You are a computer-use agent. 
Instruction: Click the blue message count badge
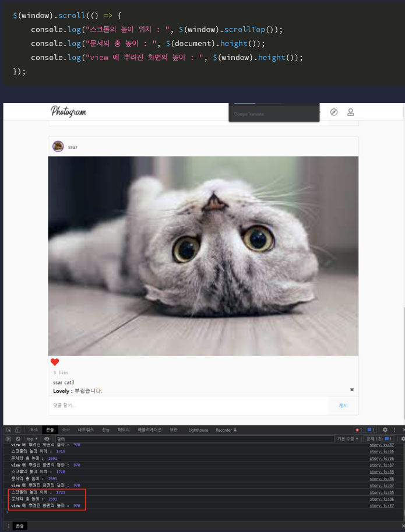pyautogui.click(x=371, y=430)
